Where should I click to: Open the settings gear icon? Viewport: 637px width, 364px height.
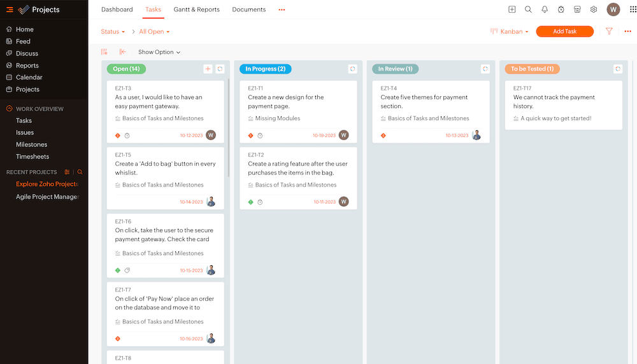click(594, 10)
